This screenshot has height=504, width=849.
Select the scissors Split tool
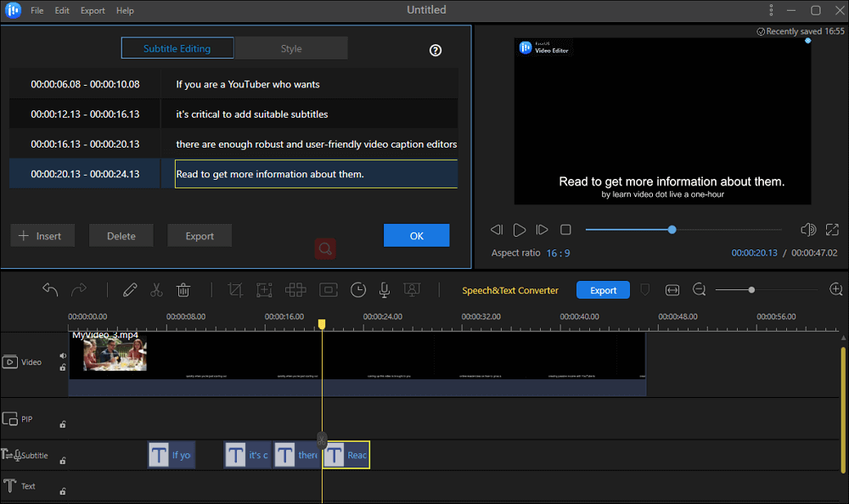(156, 290)
